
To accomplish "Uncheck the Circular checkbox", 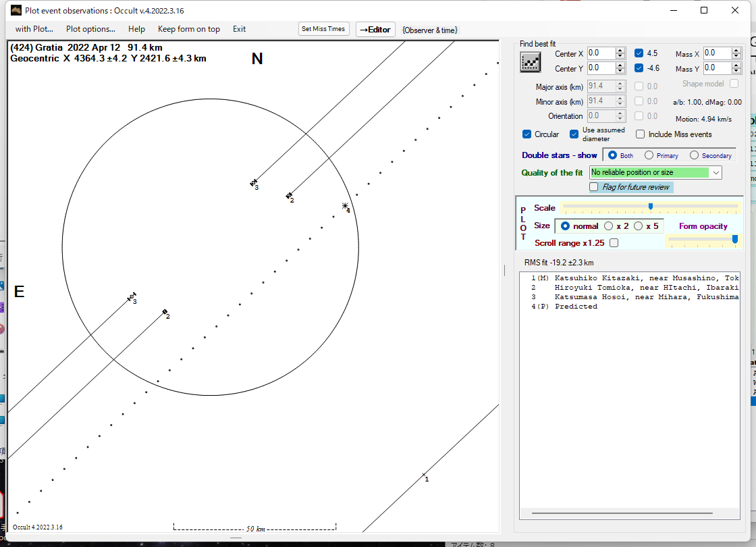I will 527,134.
